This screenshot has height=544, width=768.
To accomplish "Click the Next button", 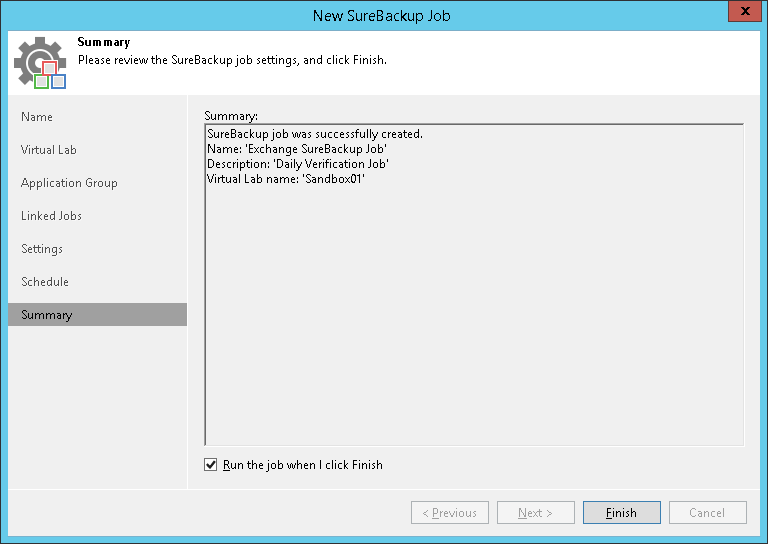I will tap(535, 513).
